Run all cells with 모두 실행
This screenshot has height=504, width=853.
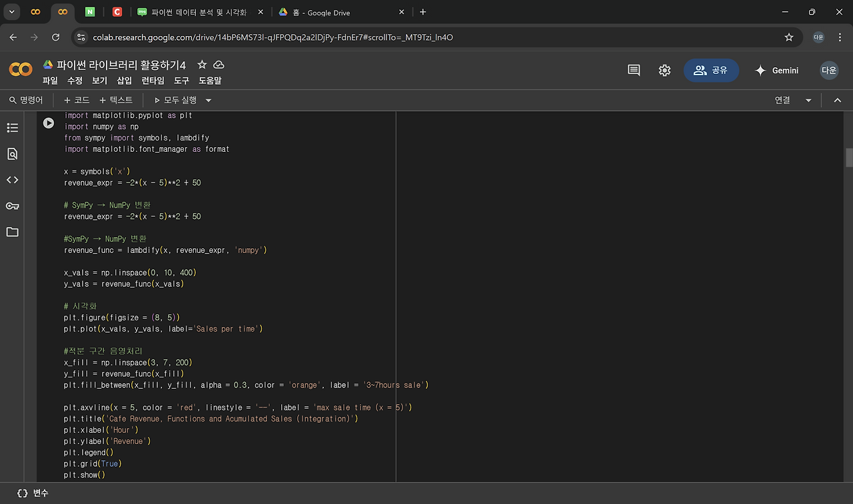pyautogui.click(x=175, y=100)
